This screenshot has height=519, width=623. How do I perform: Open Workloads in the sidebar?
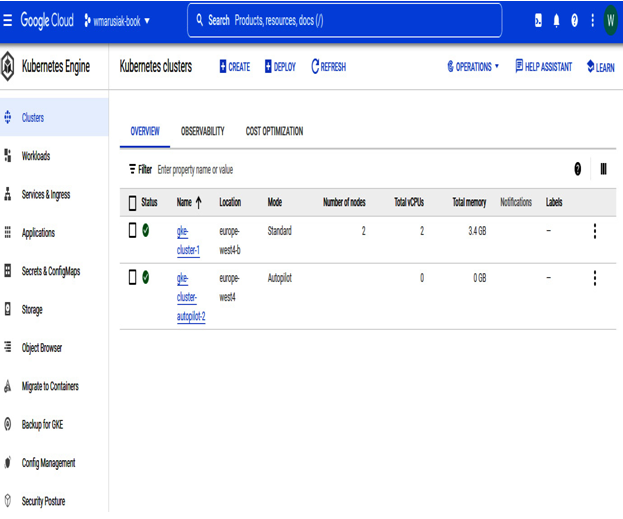tap(54, 156)
